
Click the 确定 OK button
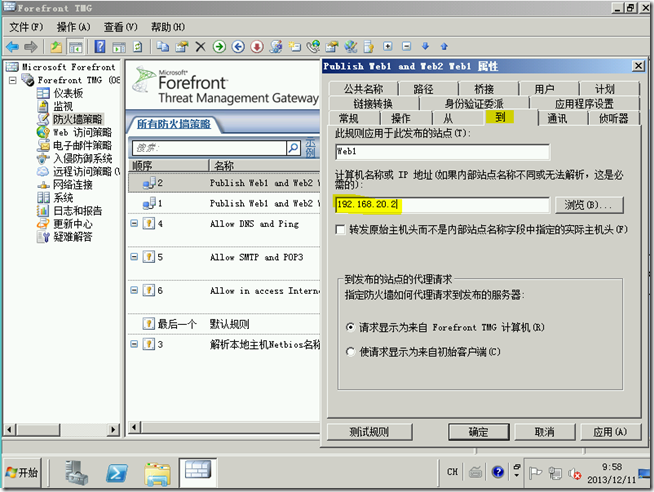[x=478, y=432]
